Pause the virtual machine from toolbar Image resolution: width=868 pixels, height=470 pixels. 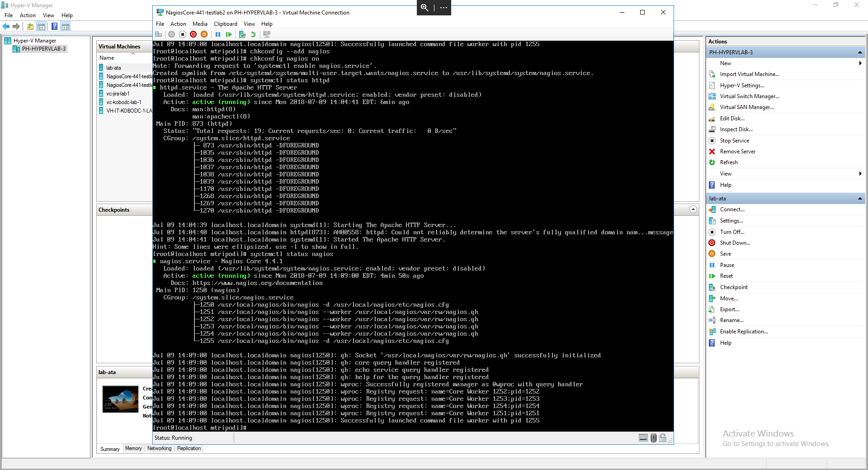218,34
